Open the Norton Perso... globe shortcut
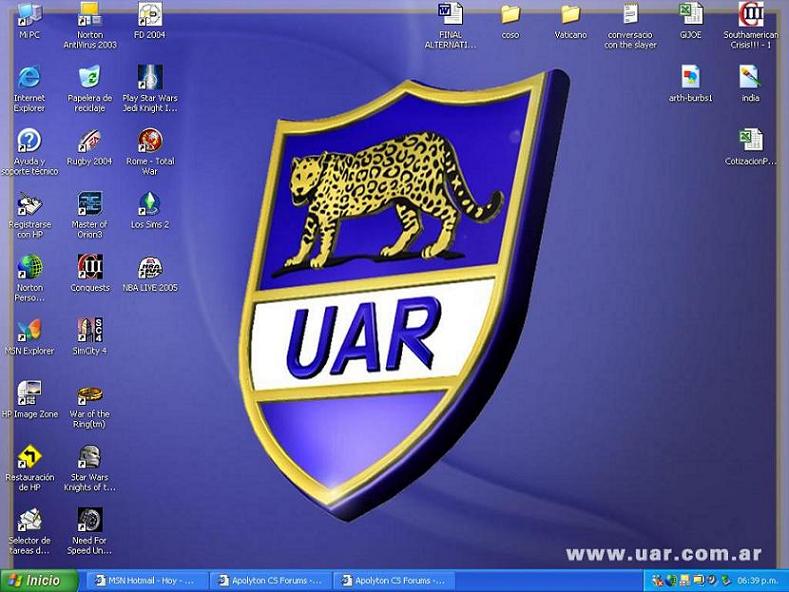789x592 pixels. pos(29,278)
